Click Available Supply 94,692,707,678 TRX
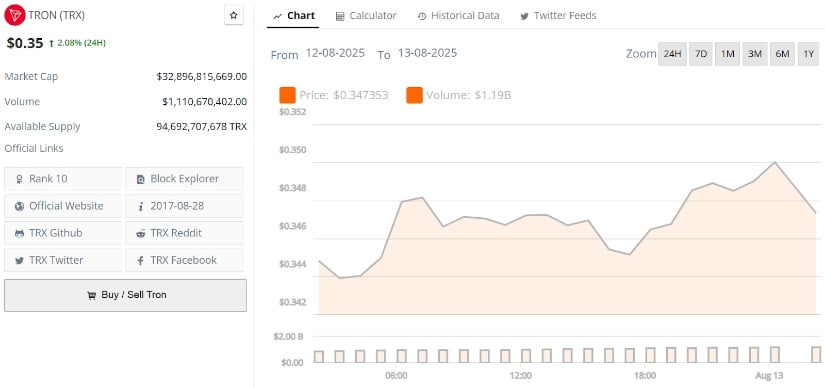The height and width of the screenshot is (388, 825). (x=202, y=126)
